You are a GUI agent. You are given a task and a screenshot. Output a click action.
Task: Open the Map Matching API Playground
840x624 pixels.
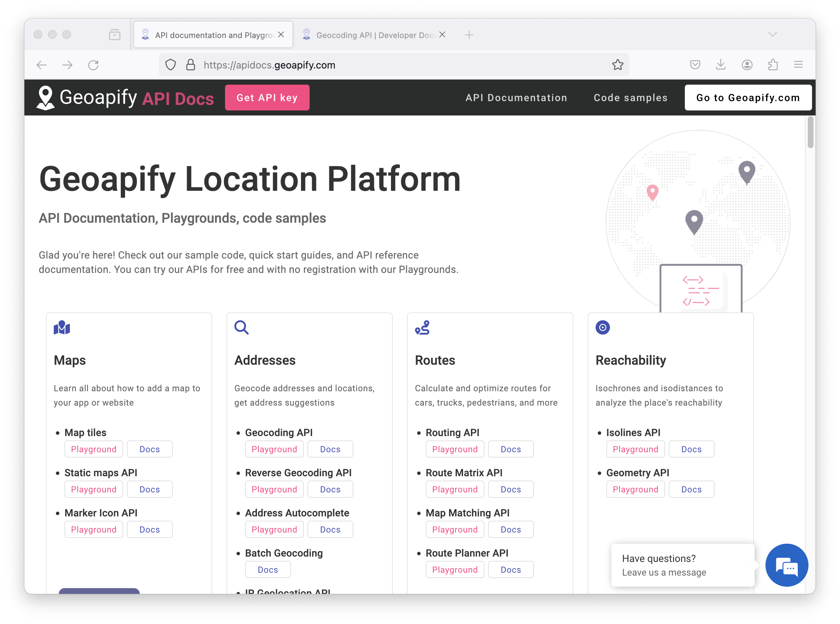tap(455, 530)
